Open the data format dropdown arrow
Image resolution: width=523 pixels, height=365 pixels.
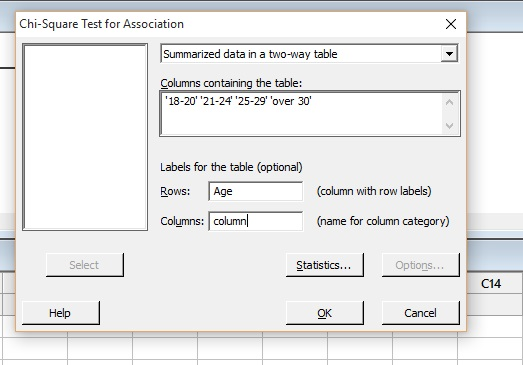449,54
